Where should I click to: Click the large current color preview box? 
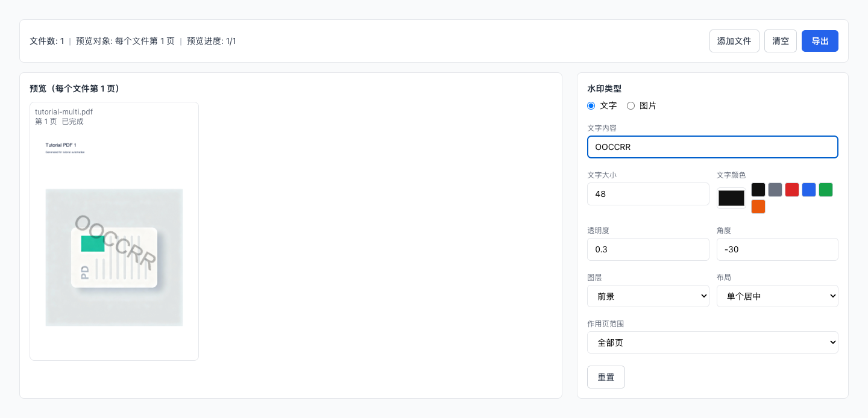(x=731, y=198)
